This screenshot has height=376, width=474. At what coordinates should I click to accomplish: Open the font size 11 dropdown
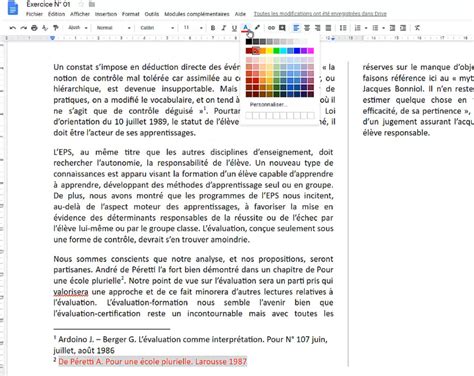(193, 28)
